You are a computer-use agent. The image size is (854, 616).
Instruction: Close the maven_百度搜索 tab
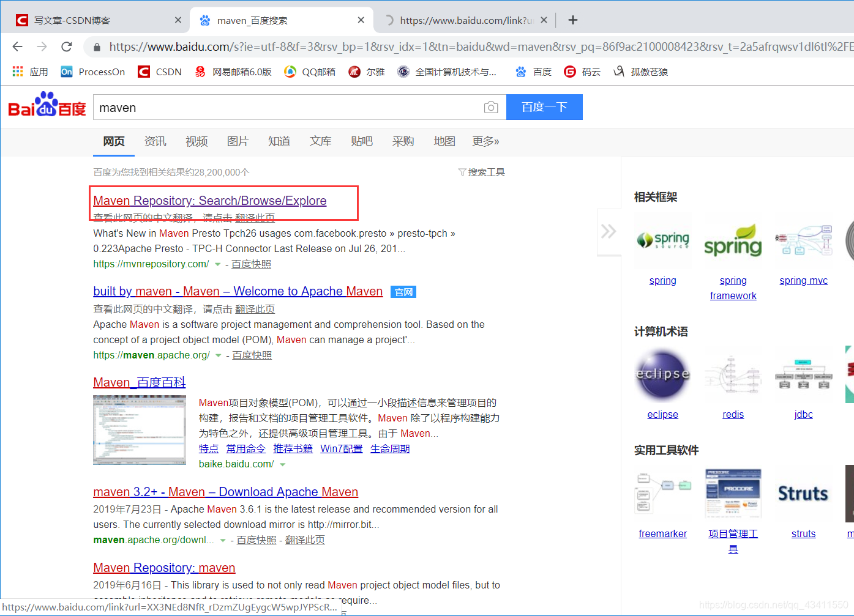(x=361, y=20)
